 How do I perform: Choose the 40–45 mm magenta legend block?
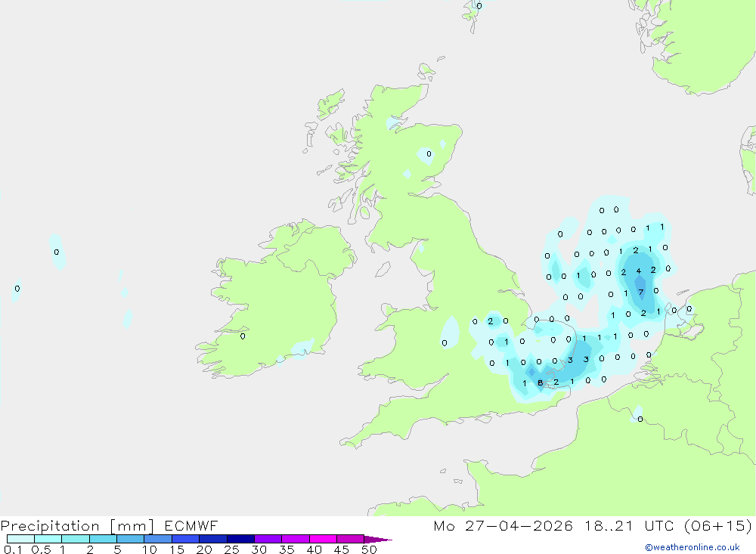pyautogui.click(x=323, y=539)
